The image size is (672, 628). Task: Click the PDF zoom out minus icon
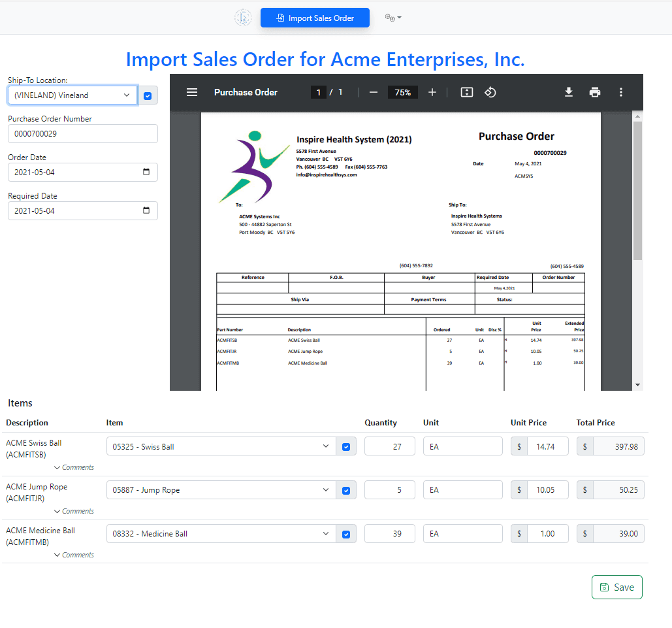coord(374,92)
